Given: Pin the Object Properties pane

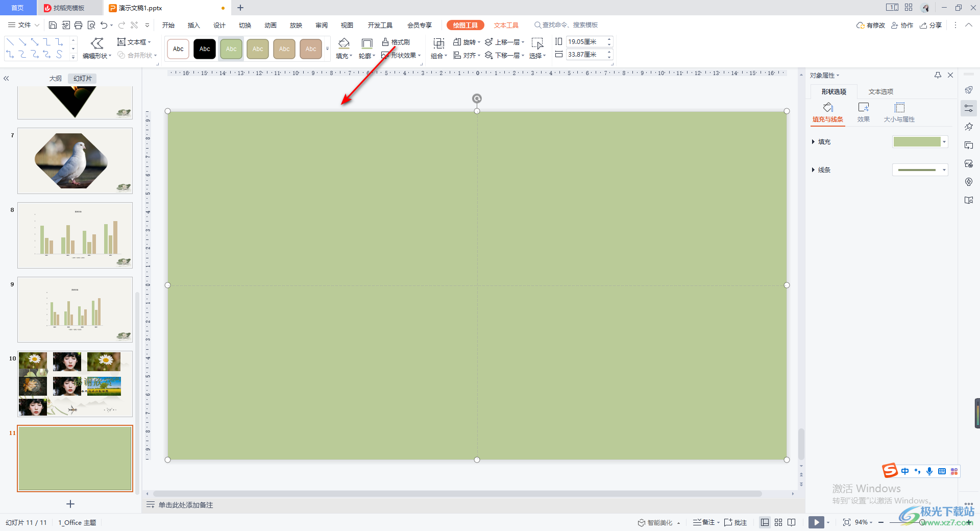Looking at the screenshot, I should (938, 75).
